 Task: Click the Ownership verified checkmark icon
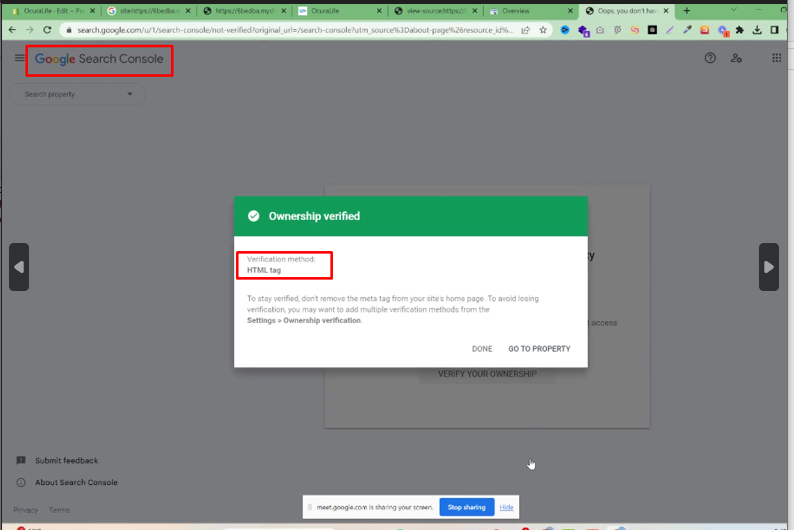[x=254, y=216]
